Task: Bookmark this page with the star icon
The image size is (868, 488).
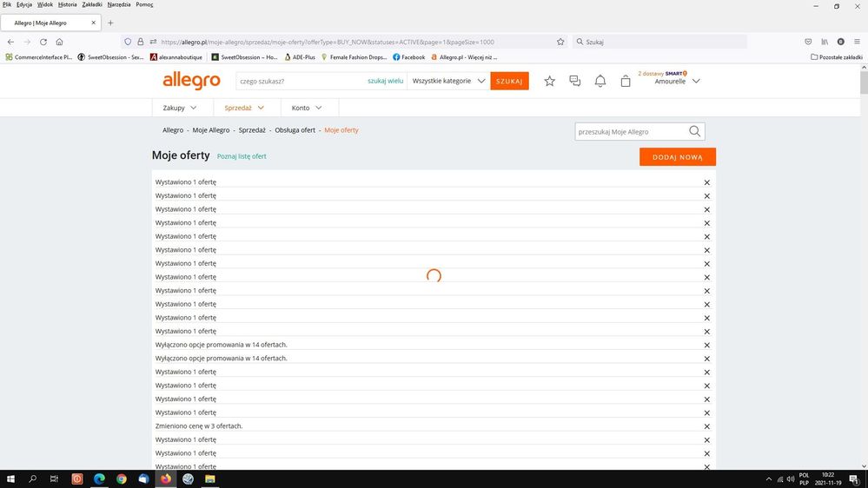Action: click(560, 42)
